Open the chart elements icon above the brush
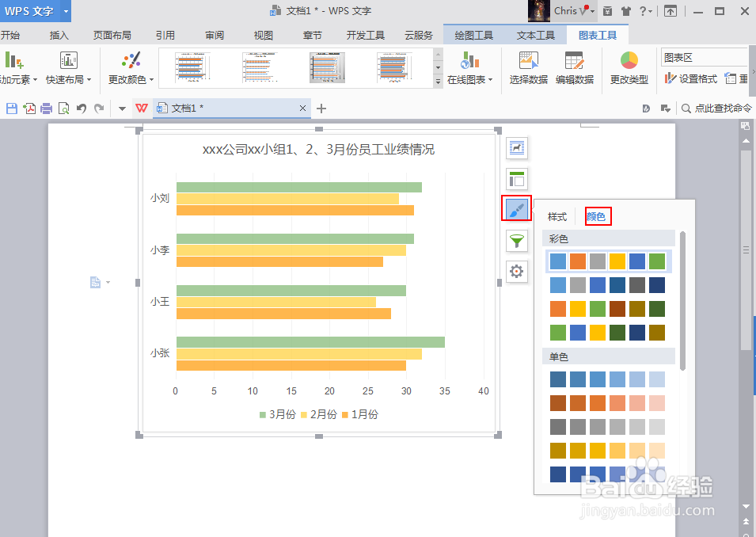Viewport: 756px width, 537px height. pos(515,178)
